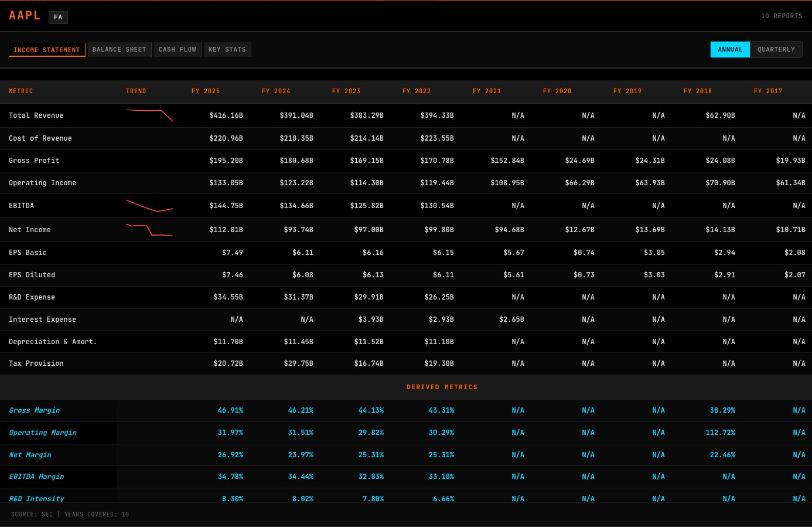Open the Income Statement tab

pos(47,50)
